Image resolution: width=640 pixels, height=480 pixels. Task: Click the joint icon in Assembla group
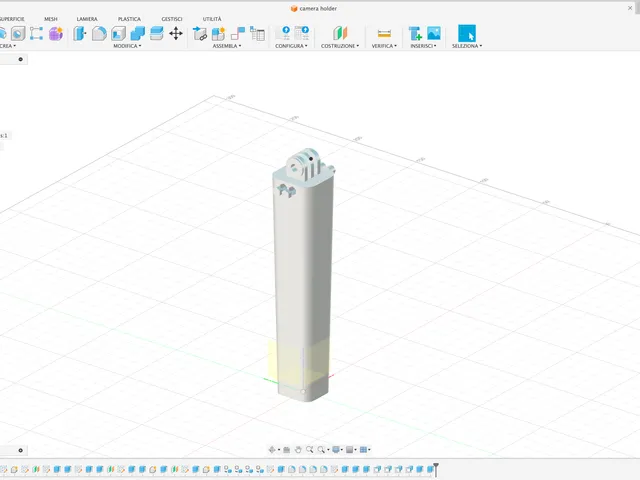click(238, 33)
